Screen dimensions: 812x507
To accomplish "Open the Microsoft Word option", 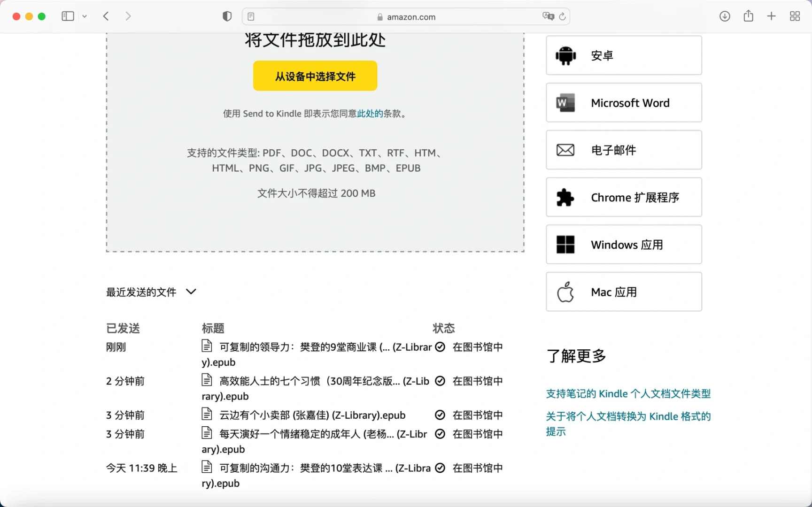I will click(x=624, y=103).
